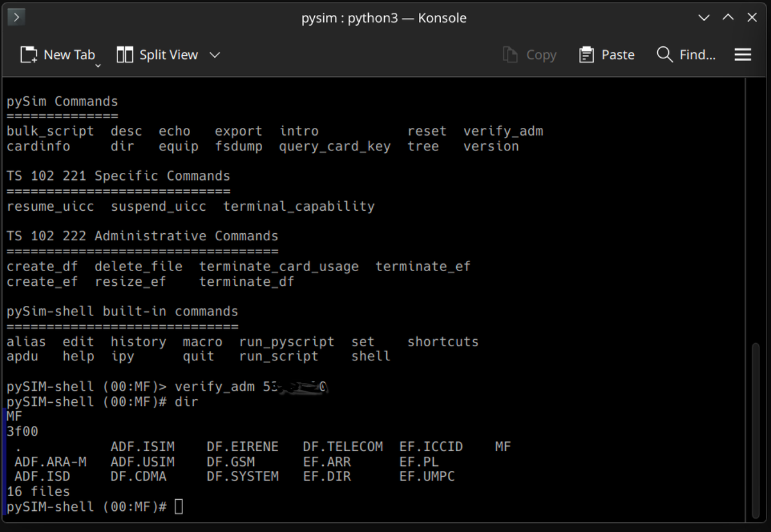Click the 'ipy' command text
Screen dimensions: 771x532
[122, 356]
